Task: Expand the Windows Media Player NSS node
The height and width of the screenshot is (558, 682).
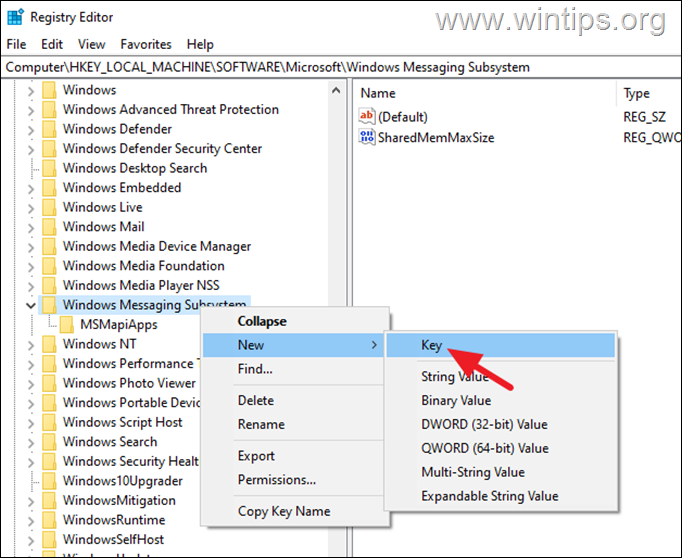Action: [31, 287]
